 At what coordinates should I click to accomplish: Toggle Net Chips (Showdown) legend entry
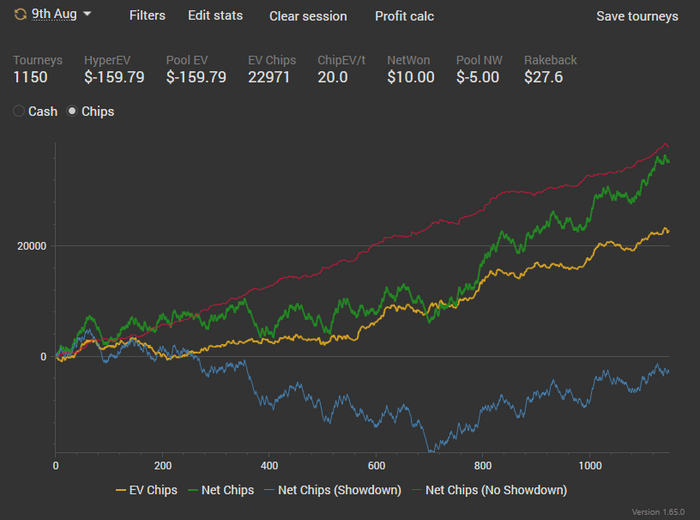tap(333, 490)
